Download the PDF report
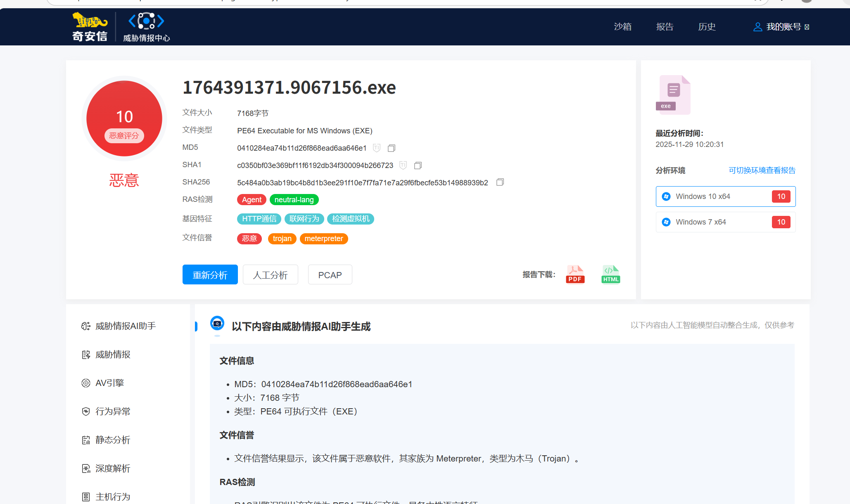 click(x=575, y=274)
